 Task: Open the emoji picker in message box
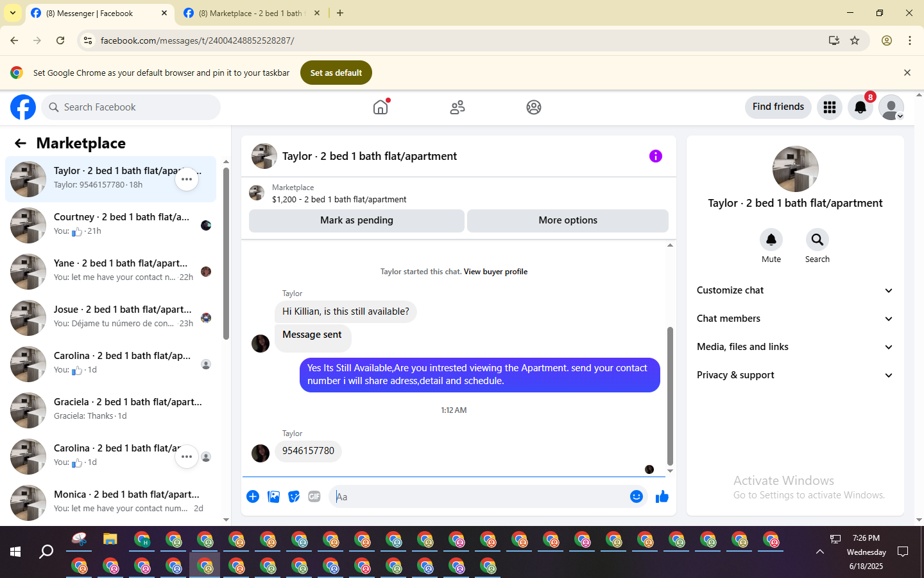click(637, 496)
